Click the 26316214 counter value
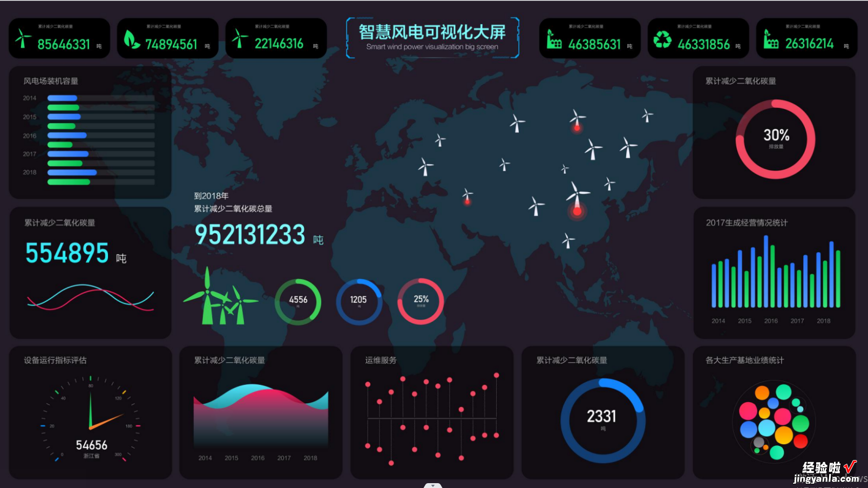The width and height of the screenshot is (868, 488). [x=809, y=44]
